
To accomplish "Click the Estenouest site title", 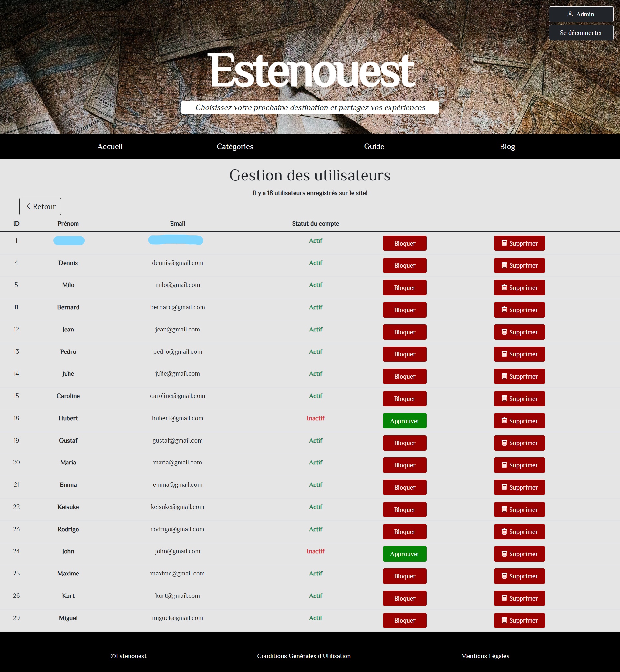I will [x=311, y=70].
